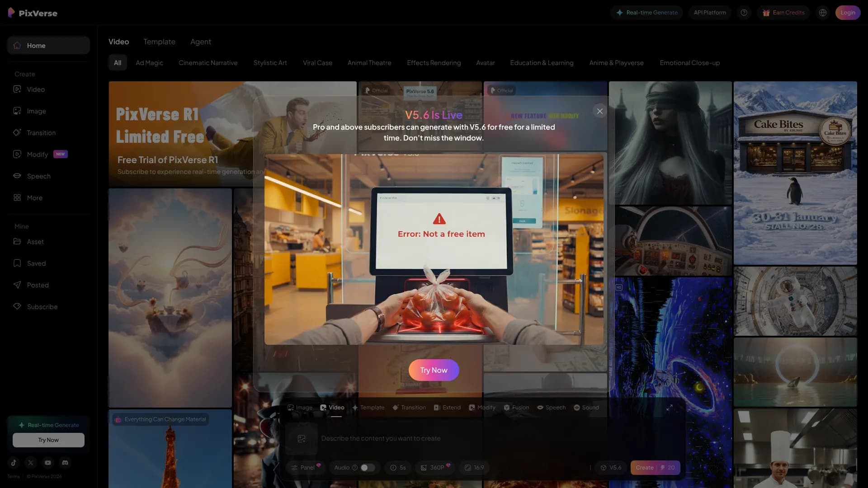Viewport: 868px width, 488px height.
Task: Switch to the Agent top tab
Action: click(x=201, y=42)
